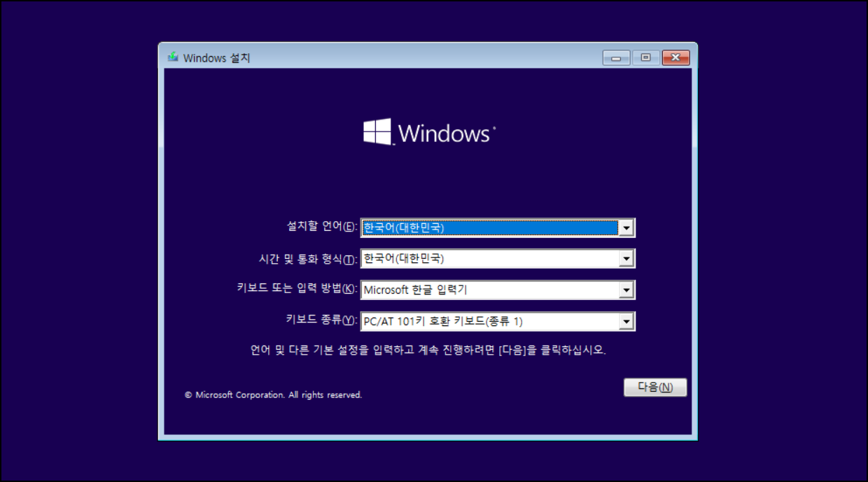
Task: Click the Microsoft Corporation copyright text
Action: (x=274, y=395)
